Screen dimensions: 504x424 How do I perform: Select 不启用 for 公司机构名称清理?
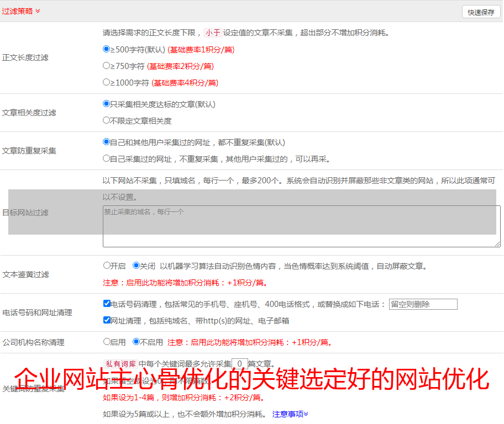[136, 342]
